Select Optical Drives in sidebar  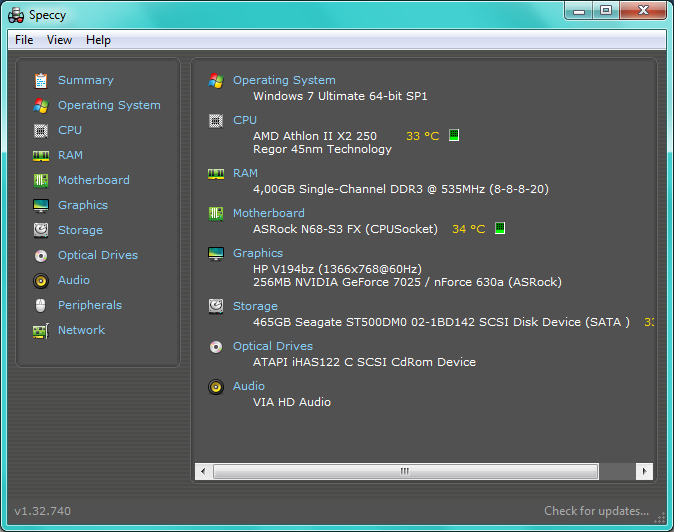click(98, 255)
